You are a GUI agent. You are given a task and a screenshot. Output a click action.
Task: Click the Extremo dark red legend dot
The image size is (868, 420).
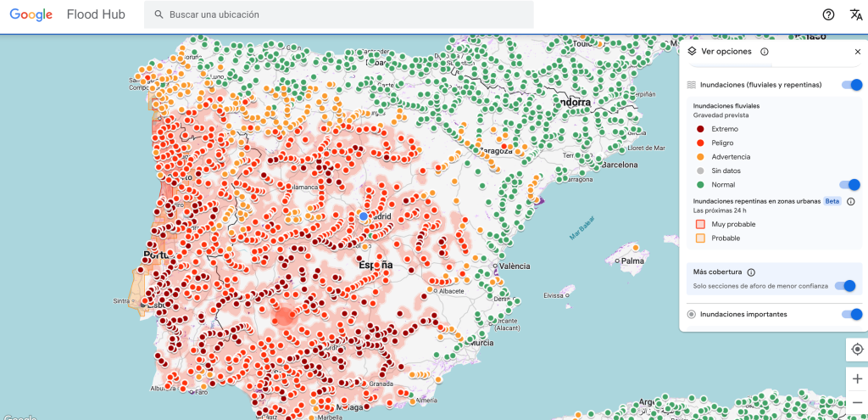(700, 129)
